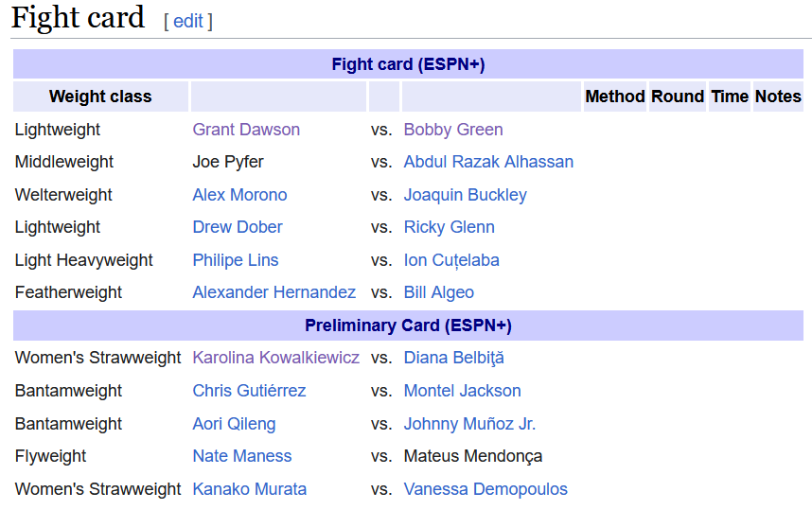Viewport: 812px width, 510px height.
Task: Open the Abdul Razak Alhassan link
Action: tap(488, 162)
